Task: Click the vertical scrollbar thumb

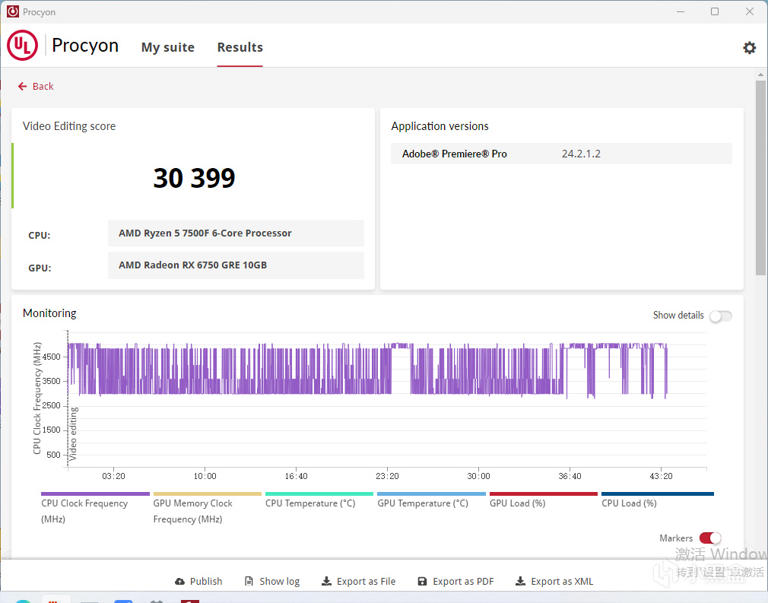Action: tap(760, 177)
